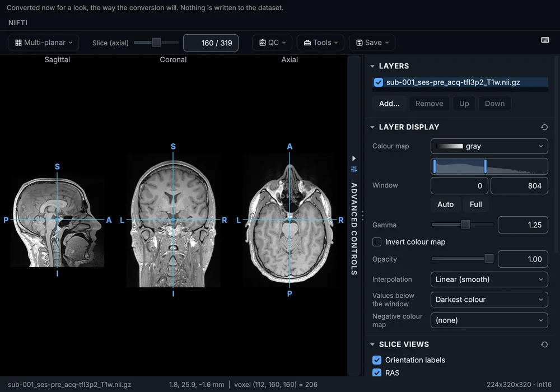Click the panel resize handle dots
The image size is (560, 392).
tap(362, 216)
